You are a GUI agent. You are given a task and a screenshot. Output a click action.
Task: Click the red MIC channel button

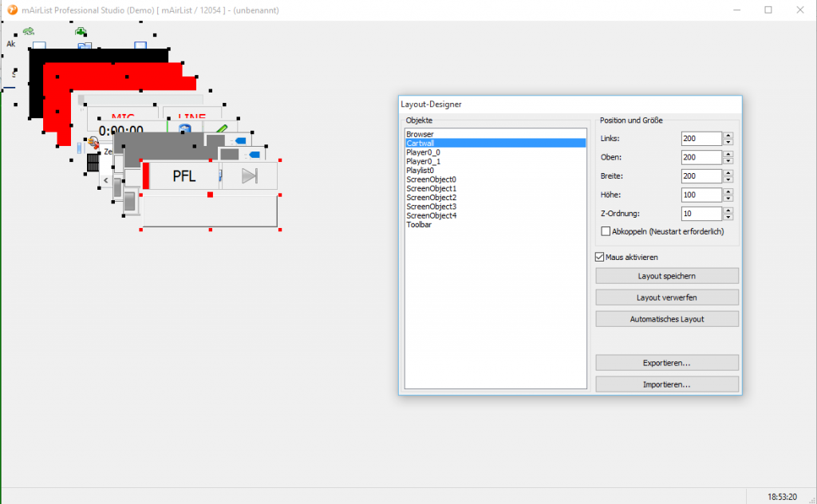124,115
